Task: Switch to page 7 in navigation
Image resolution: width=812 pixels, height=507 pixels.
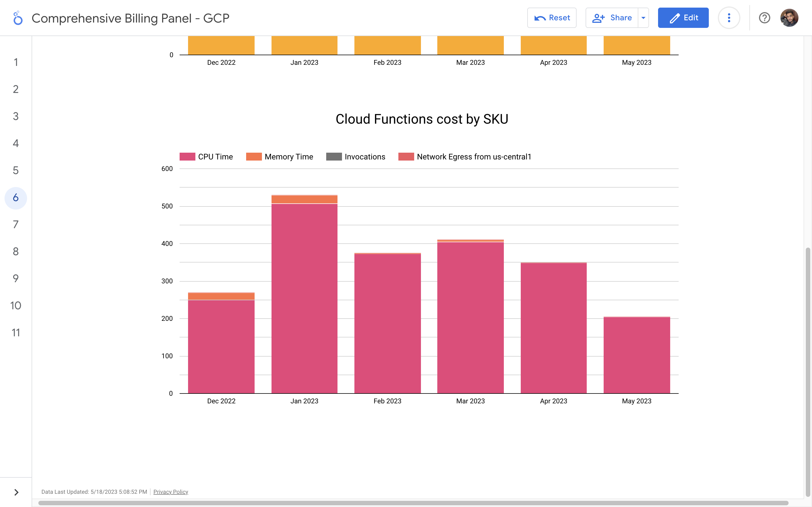Action: (16, 224)
